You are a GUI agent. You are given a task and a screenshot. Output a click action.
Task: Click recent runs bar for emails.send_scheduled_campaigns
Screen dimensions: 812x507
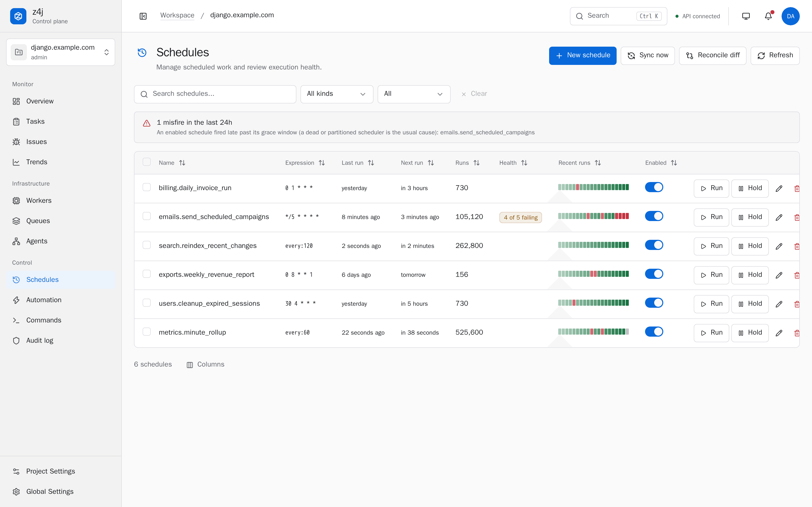tap(593, 216)
